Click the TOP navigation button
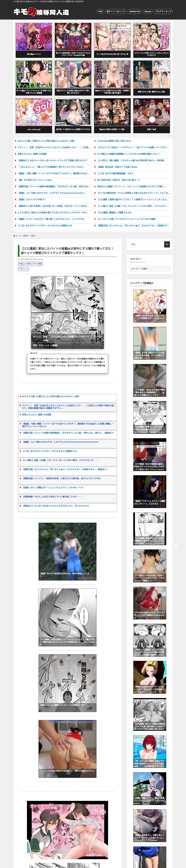 coord(100,11)
